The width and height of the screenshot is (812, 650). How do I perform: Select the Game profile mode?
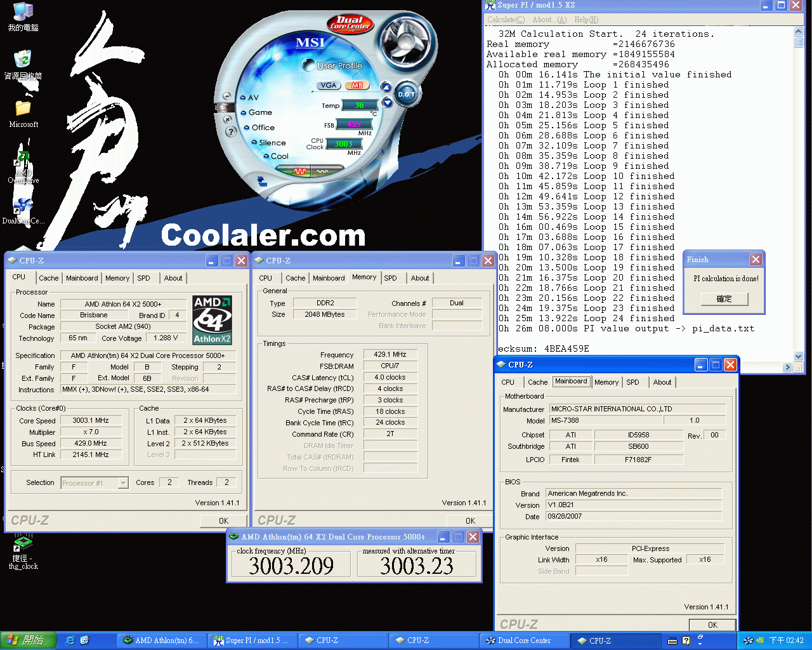point(257,112)
